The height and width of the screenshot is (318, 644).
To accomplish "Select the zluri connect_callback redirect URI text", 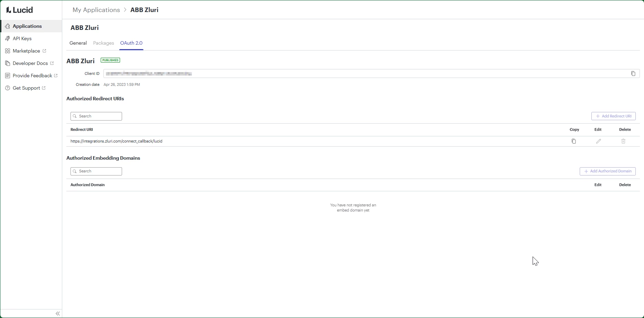I will (x=117, y=141).
